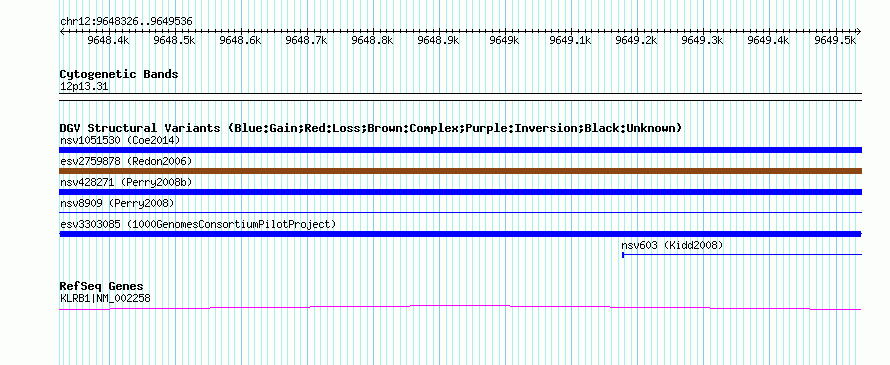The image size is (890, 365).
Task: Select the nsv603 (Kidd2008) label
Action: point(672,245)
